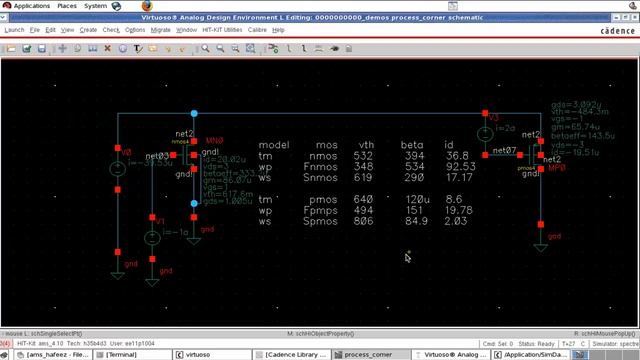Switch to process_corner taskbar window
Screen dimensions: 640x360
point(371,354)
